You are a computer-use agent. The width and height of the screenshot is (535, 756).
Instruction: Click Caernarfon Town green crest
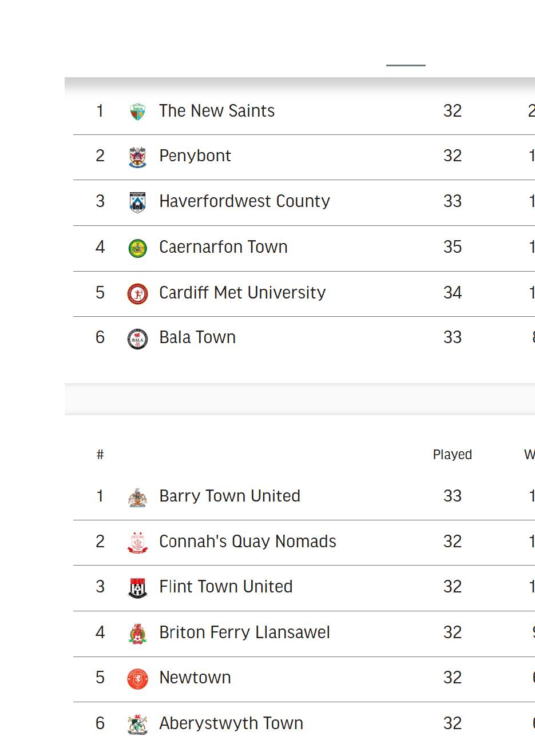coord(137,248)
